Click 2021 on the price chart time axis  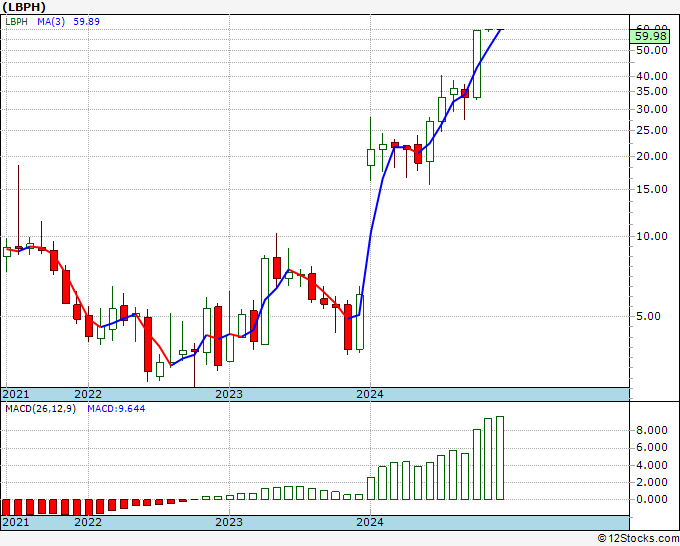coord(16,394)
